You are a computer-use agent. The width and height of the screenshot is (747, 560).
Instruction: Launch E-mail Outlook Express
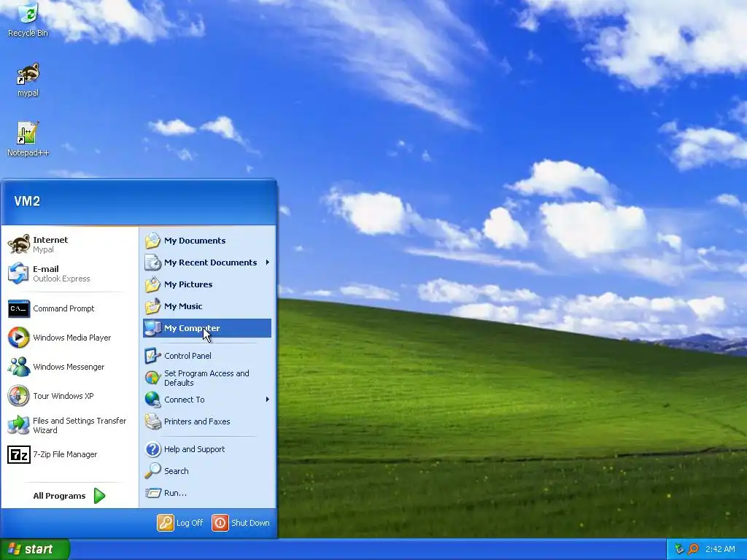tap(69, 273)
